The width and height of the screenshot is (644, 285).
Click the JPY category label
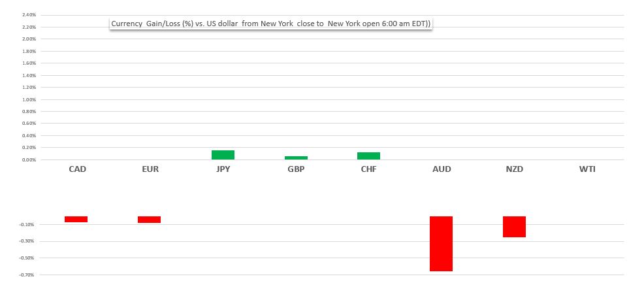(223, 169)
